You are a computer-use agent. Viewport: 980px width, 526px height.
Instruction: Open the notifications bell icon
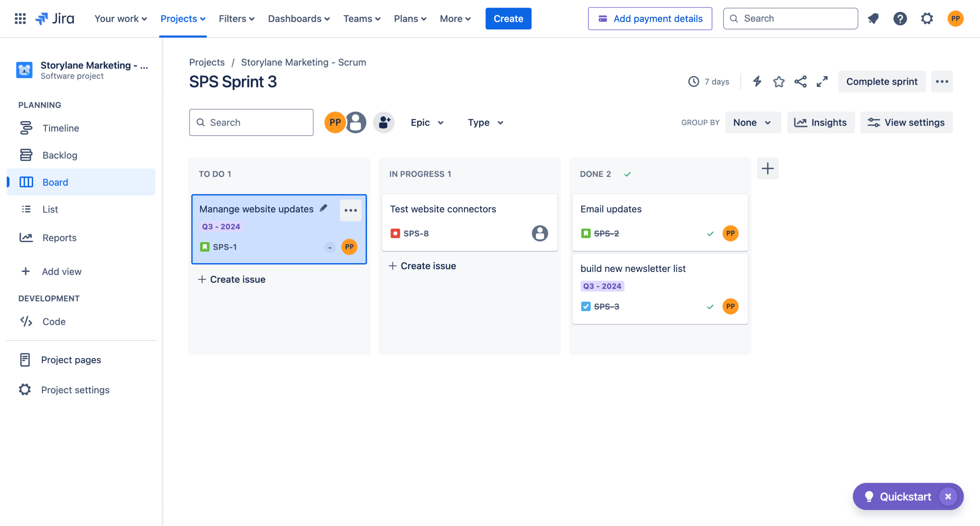[873, 18]
